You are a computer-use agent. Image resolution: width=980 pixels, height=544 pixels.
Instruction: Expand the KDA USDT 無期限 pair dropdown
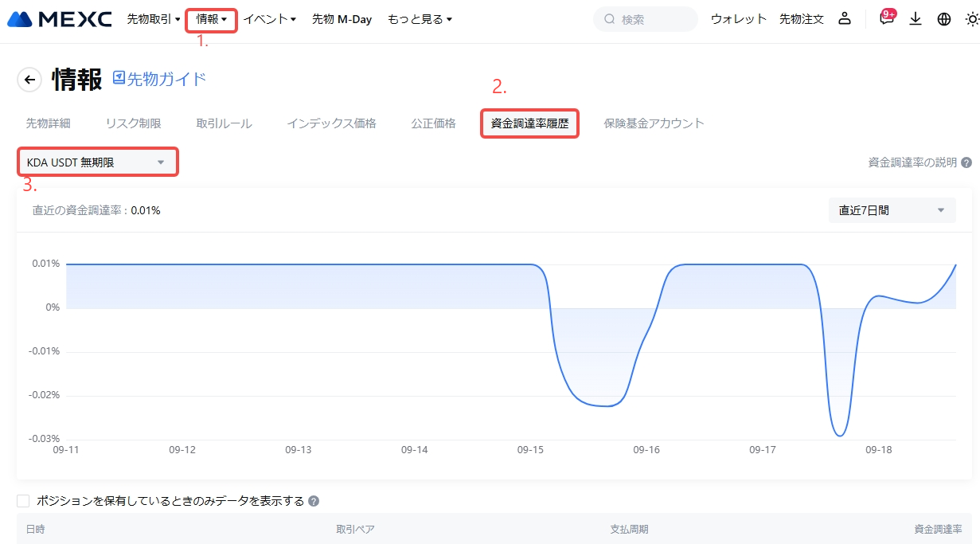tap(97, 162)
